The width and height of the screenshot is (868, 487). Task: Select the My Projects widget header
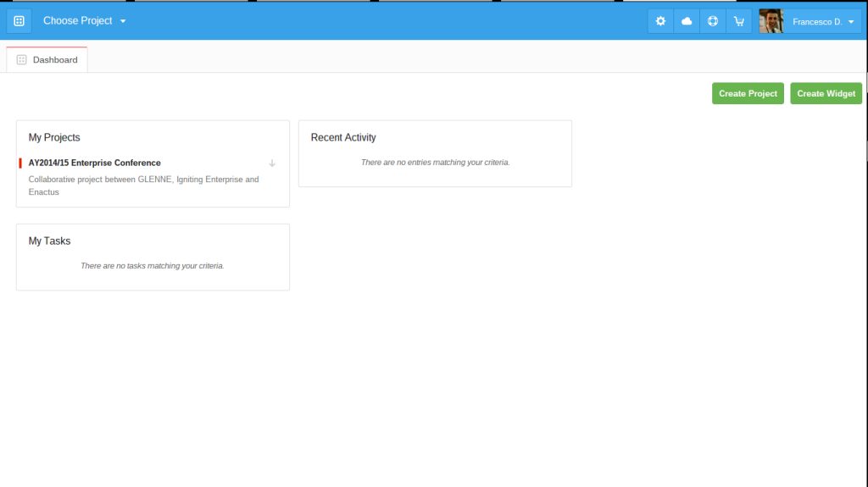coord(54,137)
